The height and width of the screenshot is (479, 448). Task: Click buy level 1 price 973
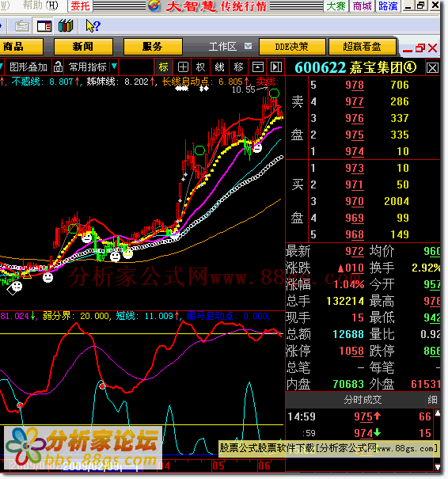coord(355,168)
